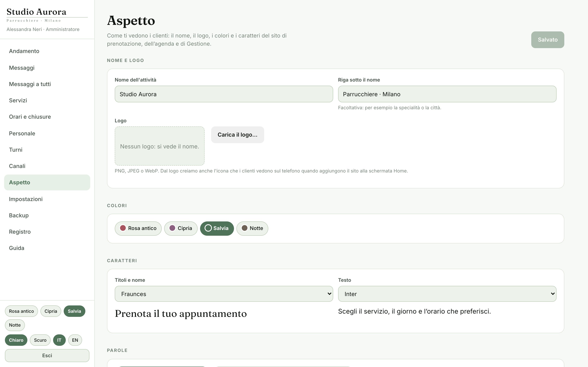Pick the Notte color theme chip
This screenshot has height=367, width=588.
tap(252, 228)
